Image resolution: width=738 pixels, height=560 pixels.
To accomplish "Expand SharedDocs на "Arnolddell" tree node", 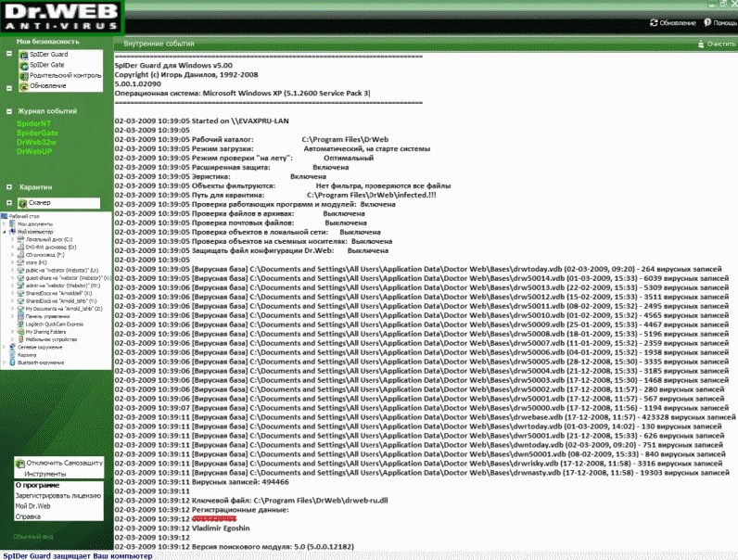I will 13,293.
